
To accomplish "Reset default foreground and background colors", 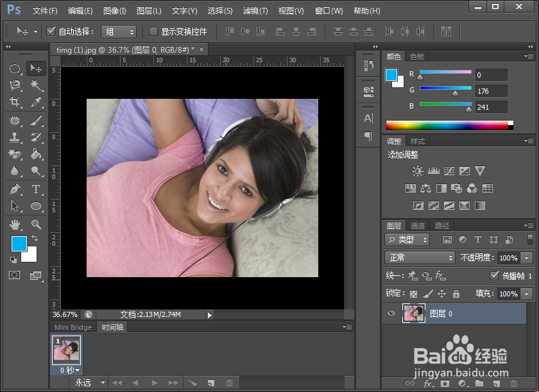I will tap(13, 260).
